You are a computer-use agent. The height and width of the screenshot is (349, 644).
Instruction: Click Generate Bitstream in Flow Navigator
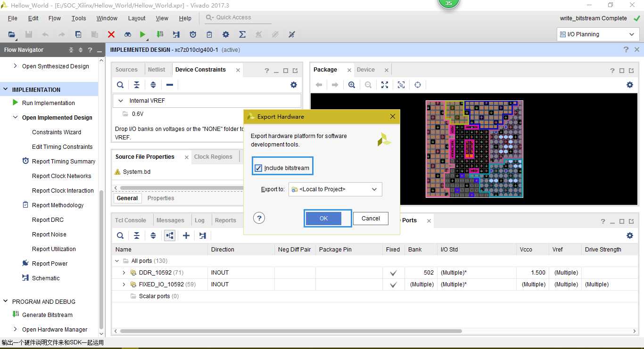pyautogui.click(x=47, y=315)
